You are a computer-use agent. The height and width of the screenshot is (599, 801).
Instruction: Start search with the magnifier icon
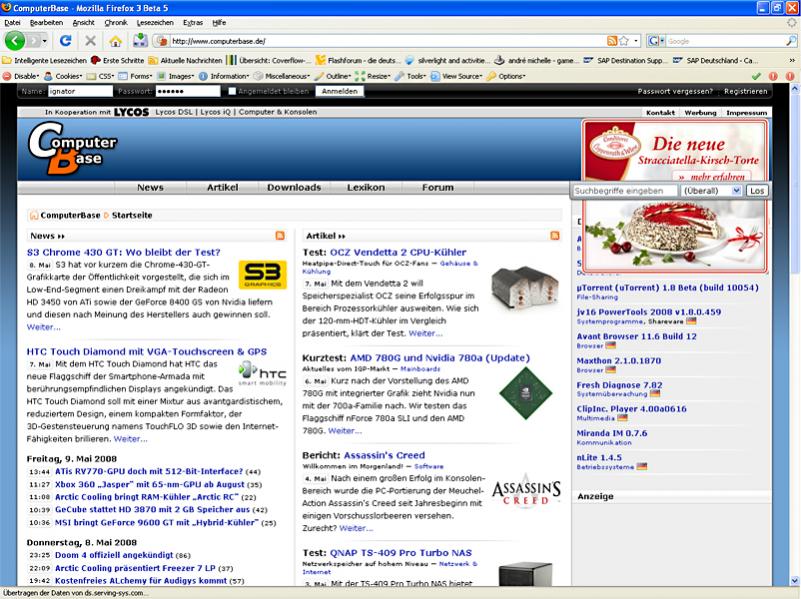[x=791, y=41]
